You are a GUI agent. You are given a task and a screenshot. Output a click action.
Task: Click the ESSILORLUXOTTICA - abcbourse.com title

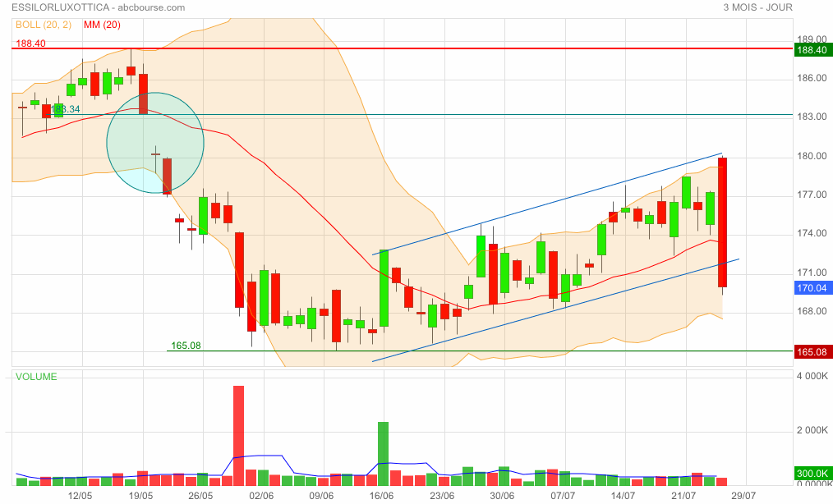pos(99,7)
